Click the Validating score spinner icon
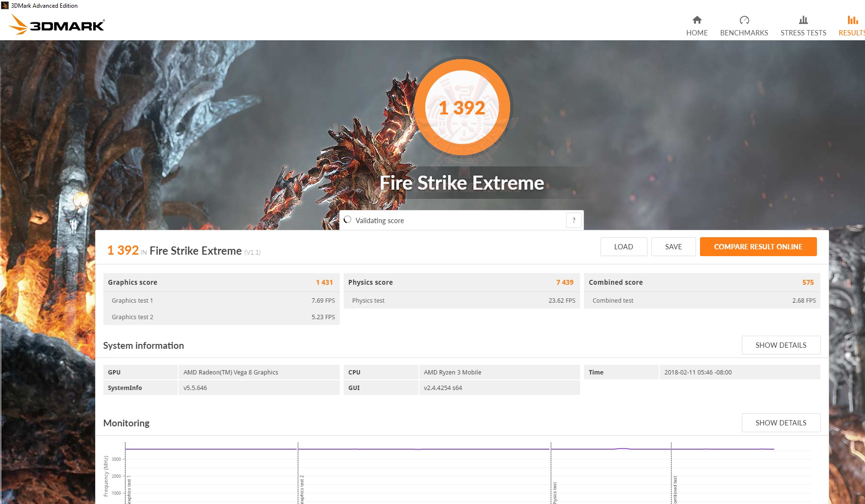This screenshot has width=865, height=504. [347, 220]
